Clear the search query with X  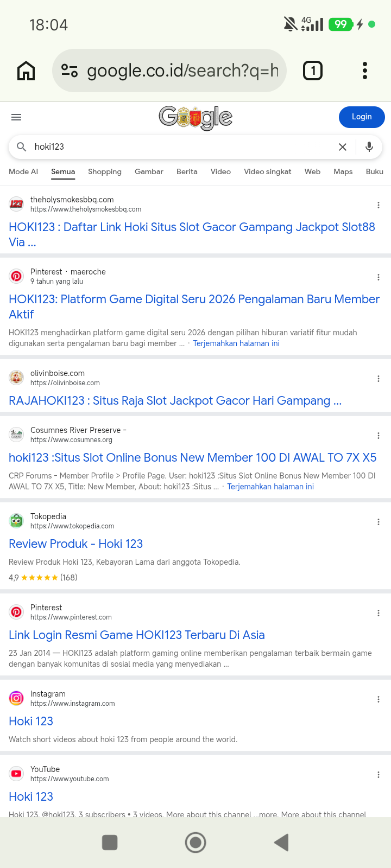[x=343, y=147]
